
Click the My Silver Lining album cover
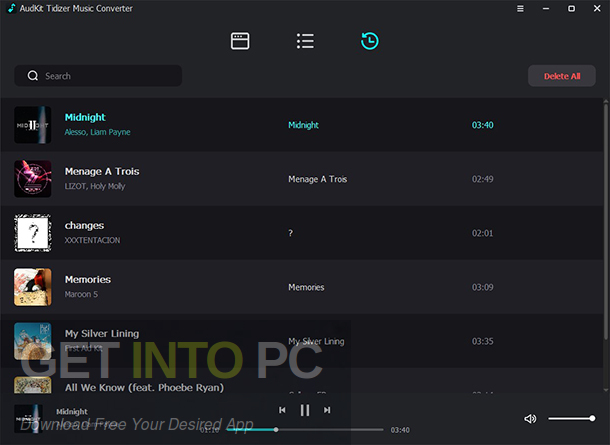(x=33, y=341)
